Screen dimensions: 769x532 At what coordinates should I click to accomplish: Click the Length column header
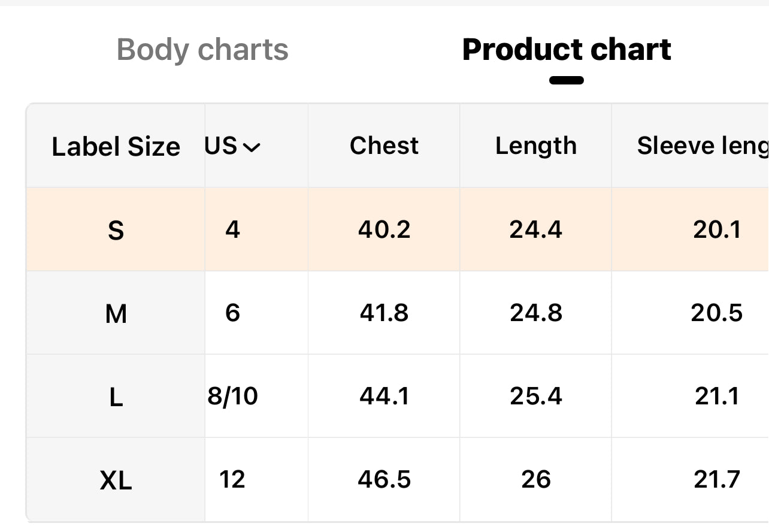(536, 146)
